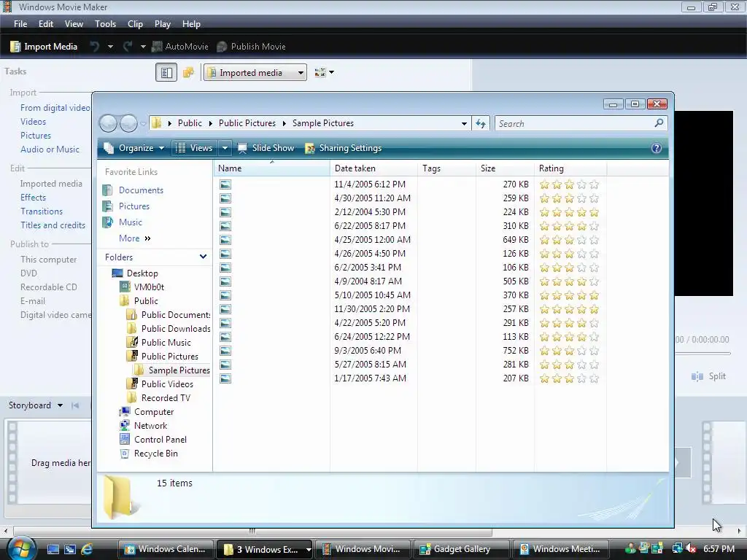Viewport: 747px width, 560px height.
Task: Select the Public Videos folder
Action: coord(167,384)
